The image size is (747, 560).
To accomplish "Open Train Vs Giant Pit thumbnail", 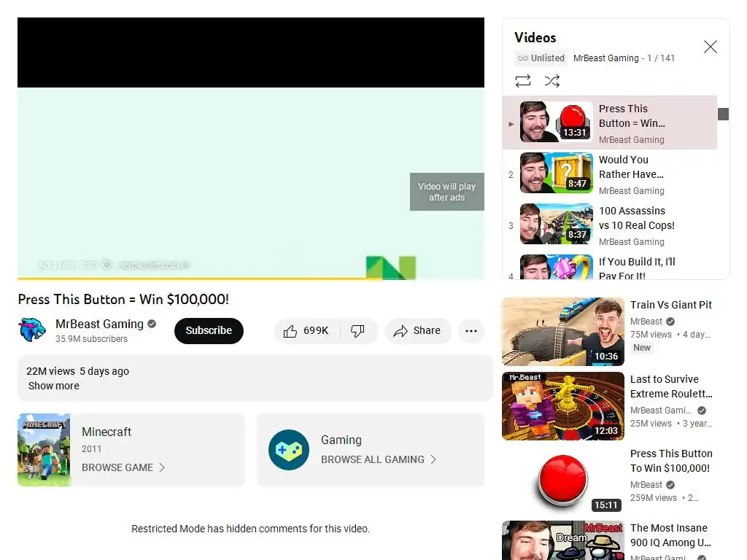I will (563, 332).
